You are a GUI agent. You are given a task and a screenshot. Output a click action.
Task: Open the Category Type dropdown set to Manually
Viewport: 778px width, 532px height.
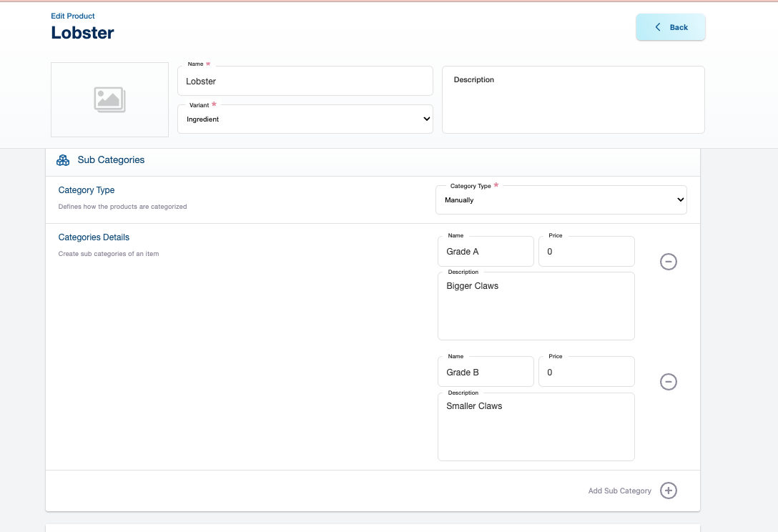click(x=561, y=200)
